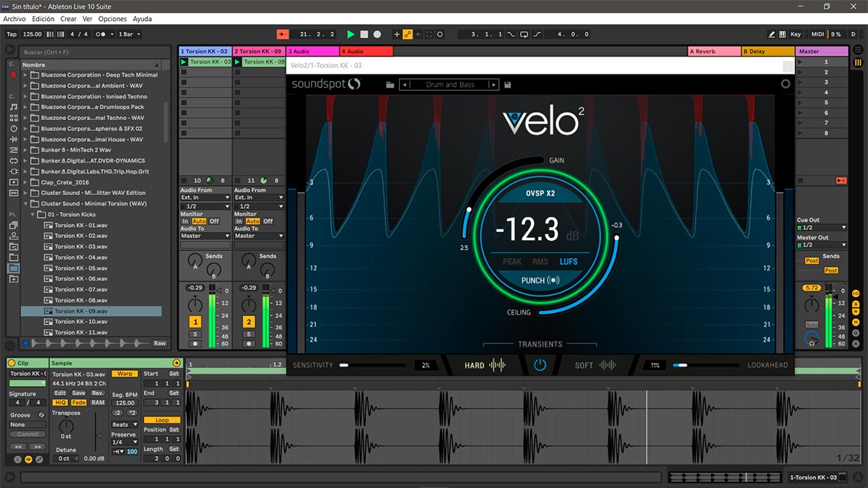Open the Drums category grid icon
This screenshot has height=488, width=868.
pyautogui.click(x=14, y=118)
